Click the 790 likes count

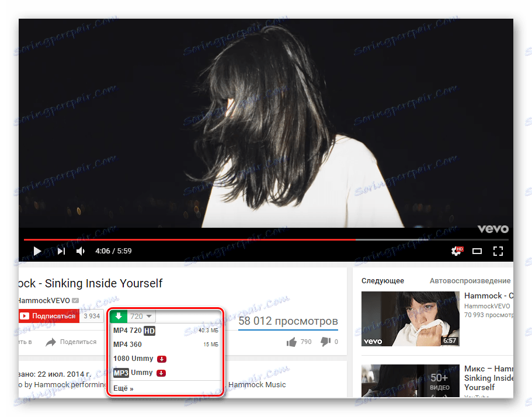(x=305, y=342)
